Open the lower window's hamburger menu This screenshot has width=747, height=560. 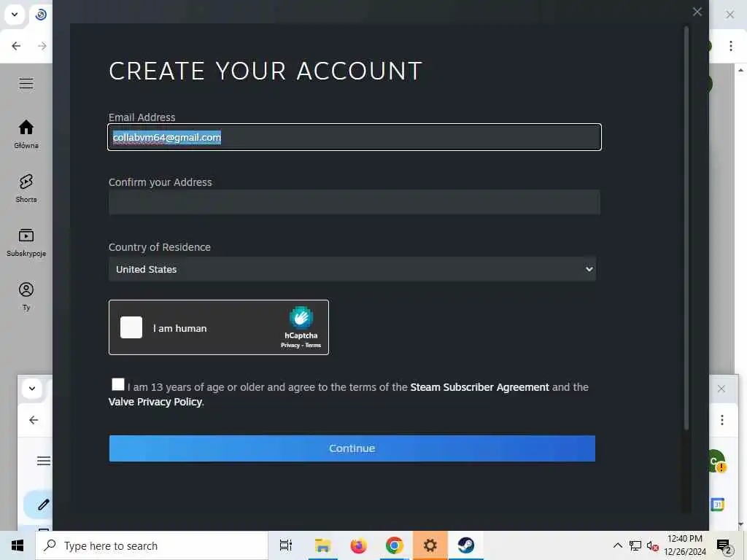[x=44, y=461]
